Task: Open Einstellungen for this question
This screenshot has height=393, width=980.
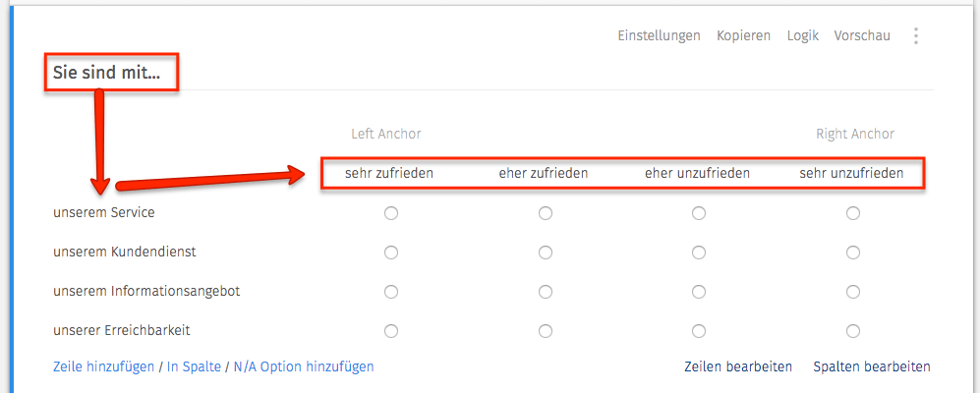Action: click(659, 35)
